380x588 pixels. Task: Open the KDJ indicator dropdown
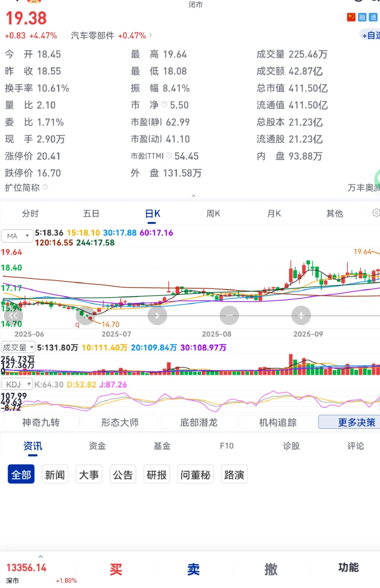click(17, 384)
